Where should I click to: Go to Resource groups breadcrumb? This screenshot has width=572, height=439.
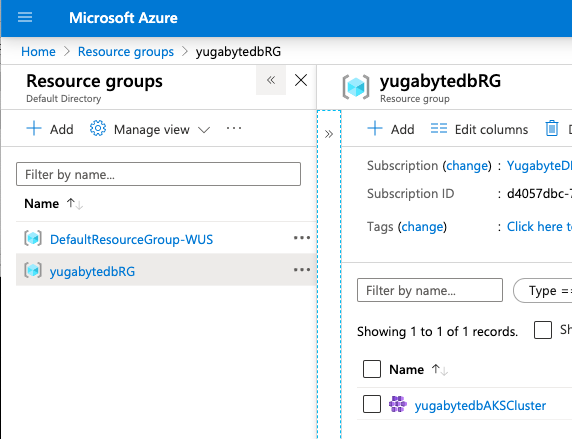point(126,51)
